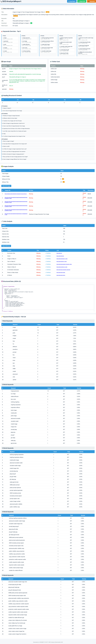The height and width of the screenshot is (644, 96).
Task: Open link URL for Consistent Character Video
Action: [64, 264]
